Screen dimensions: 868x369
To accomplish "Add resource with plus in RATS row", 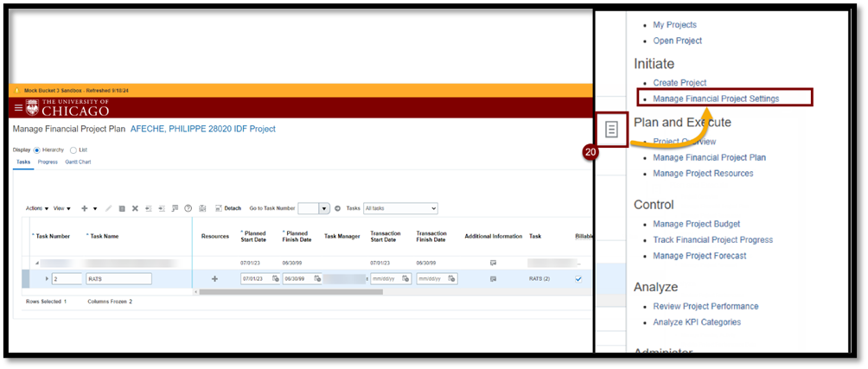I will pyautogui.click(x=214, y=279).
